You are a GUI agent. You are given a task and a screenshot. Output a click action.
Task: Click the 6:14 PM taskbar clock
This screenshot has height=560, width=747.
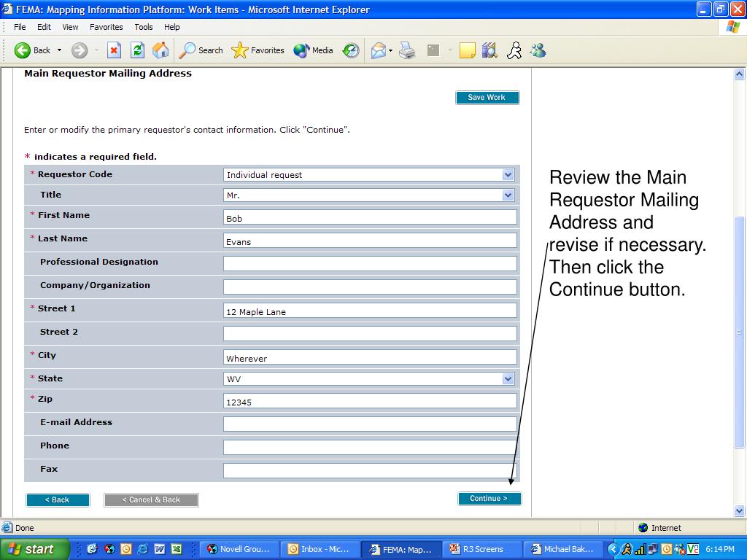pyautogui.click(x=720, y=549)
